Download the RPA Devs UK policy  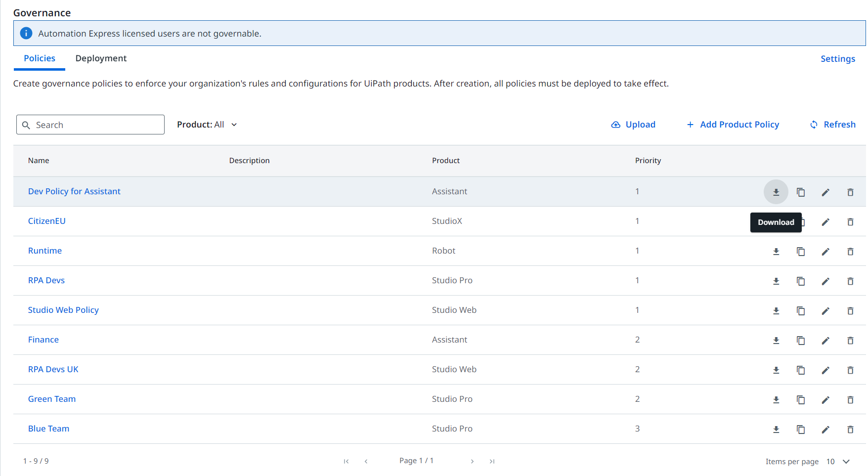pyautogui.click(x=776, y=370)
